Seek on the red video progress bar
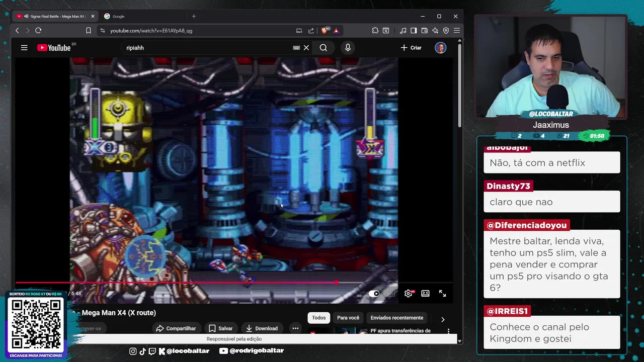 (x=234, y=283)
